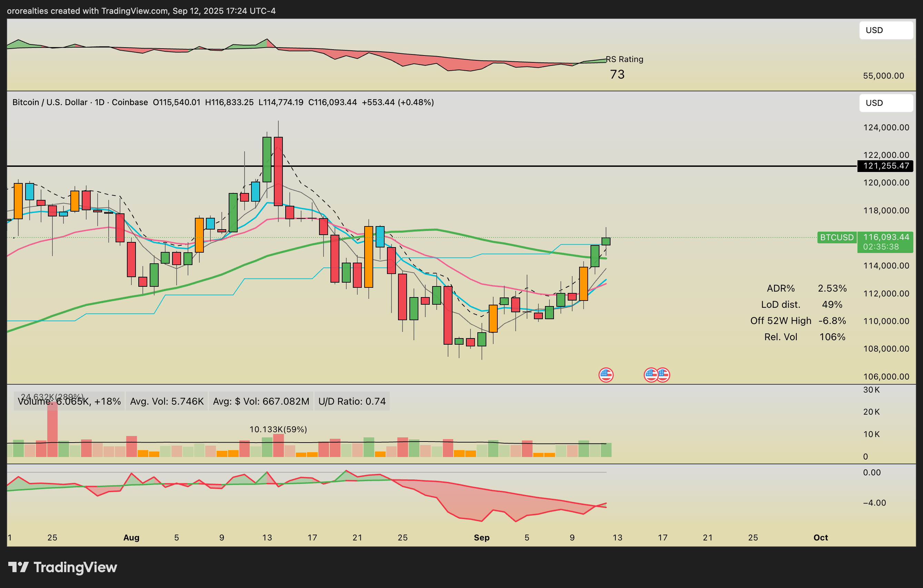923x588 pixels.
Task: Select the U/D Ratio: 0.74 label
Action: click(x=351, y=402)
